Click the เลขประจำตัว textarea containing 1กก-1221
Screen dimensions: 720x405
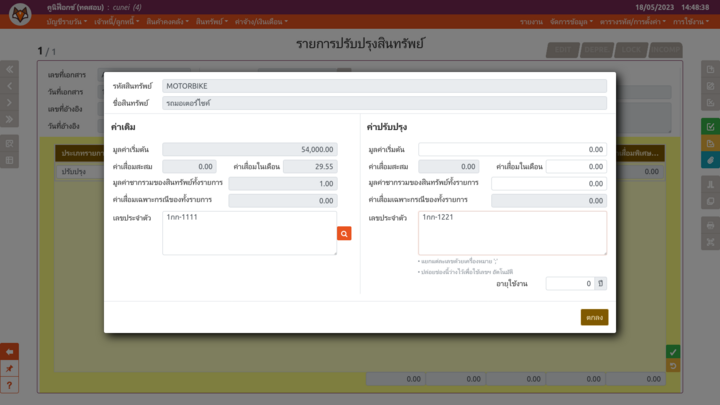click(x=512, y=233)
